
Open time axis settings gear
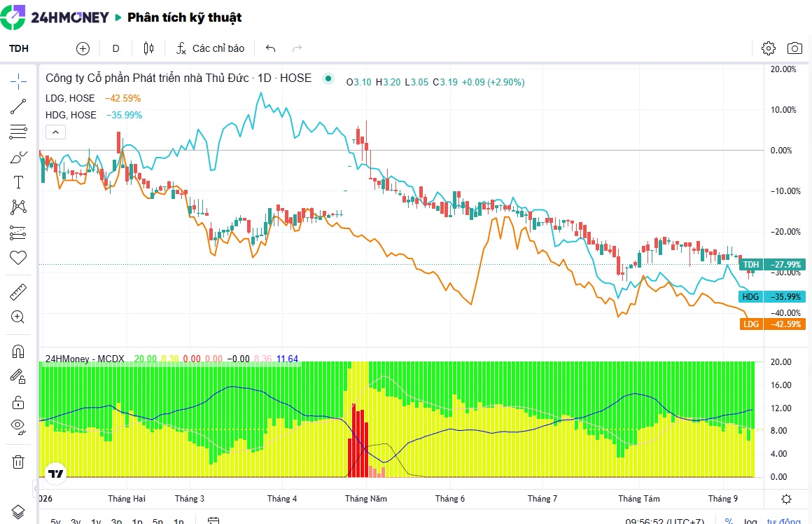(x=786, y=499)
